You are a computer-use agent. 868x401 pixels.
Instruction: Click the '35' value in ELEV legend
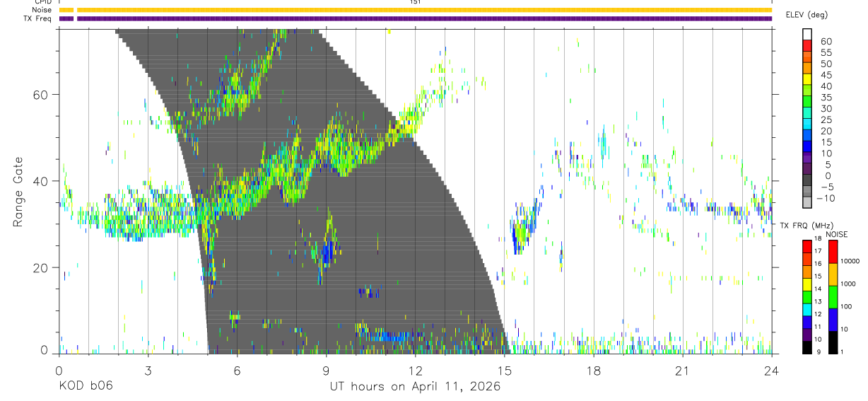[825, 97]
